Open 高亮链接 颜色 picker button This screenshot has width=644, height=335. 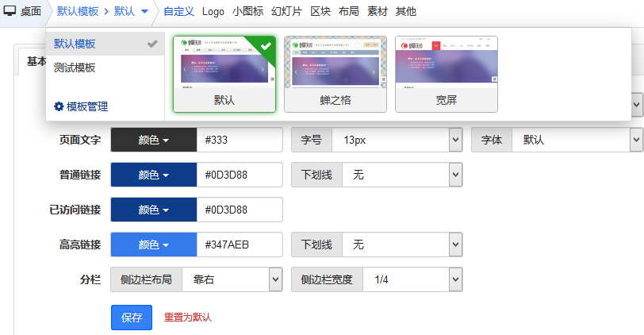pos(154,245)
